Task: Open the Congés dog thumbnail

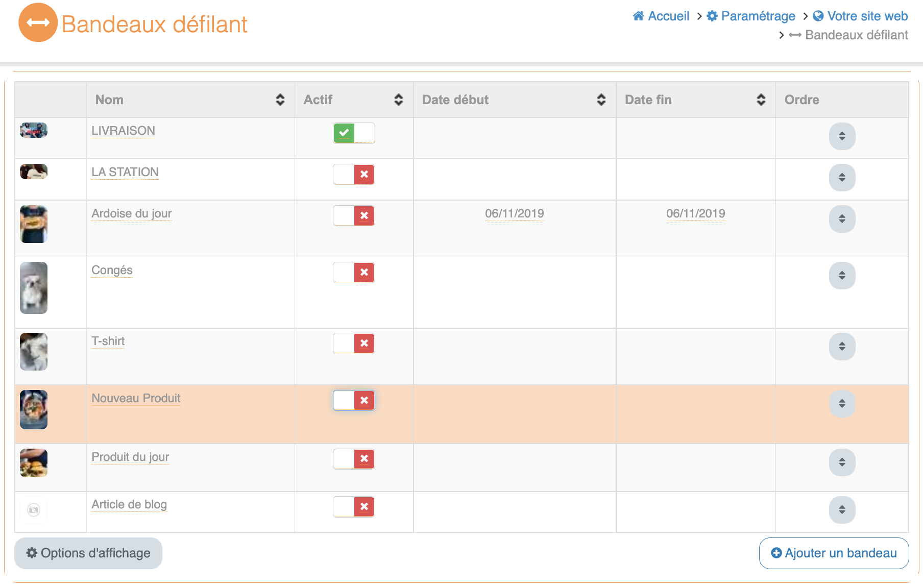Action: click(34, 288)
